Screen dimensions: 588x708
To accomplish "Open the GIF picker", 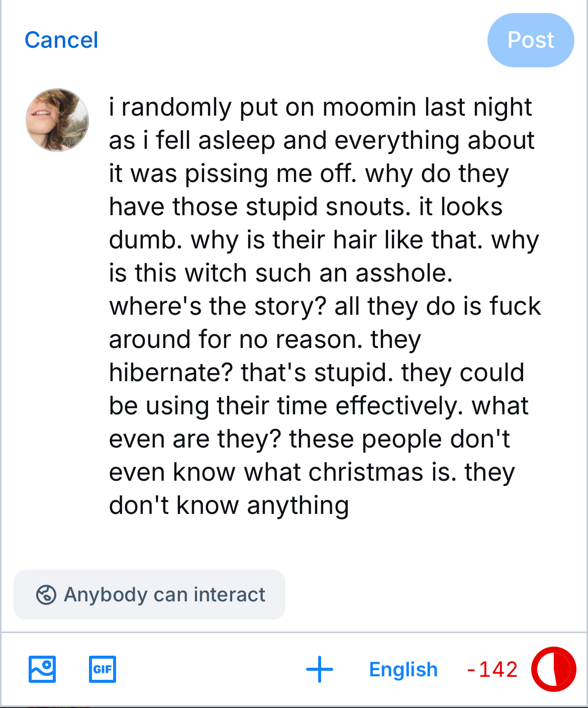I will (x=103, y=669).
